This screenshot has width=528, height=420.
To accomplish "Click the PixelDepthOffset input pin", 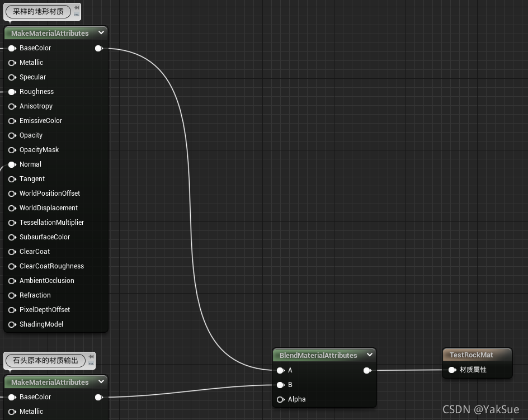I will pos(12,310).
